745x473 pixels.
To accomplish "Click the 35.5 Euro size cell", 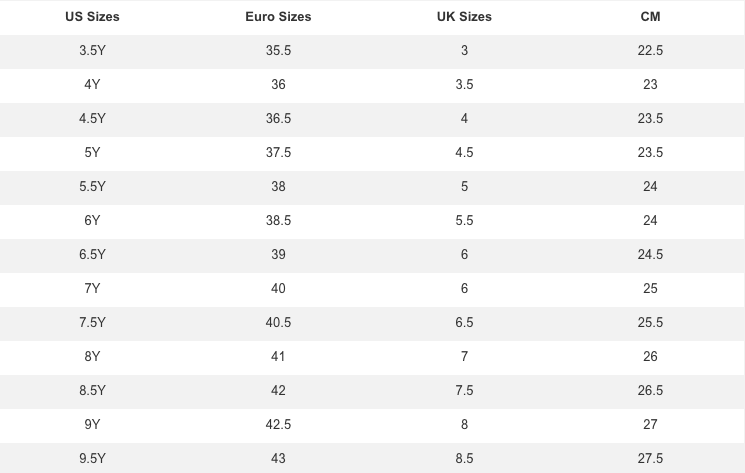I will click(x=278, y=50).
